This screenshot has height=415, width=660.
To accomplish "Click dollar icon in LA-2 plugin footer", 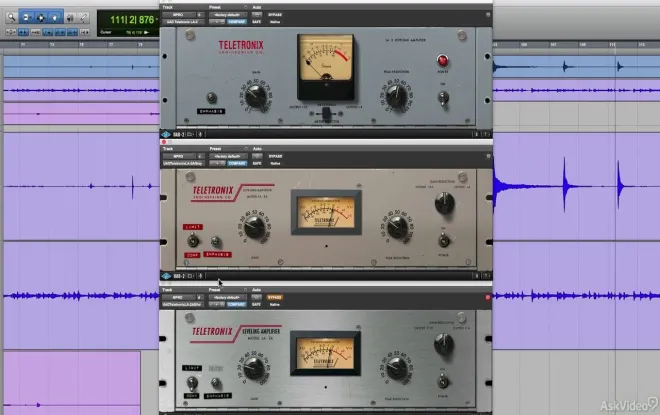I will coord(476,134).
